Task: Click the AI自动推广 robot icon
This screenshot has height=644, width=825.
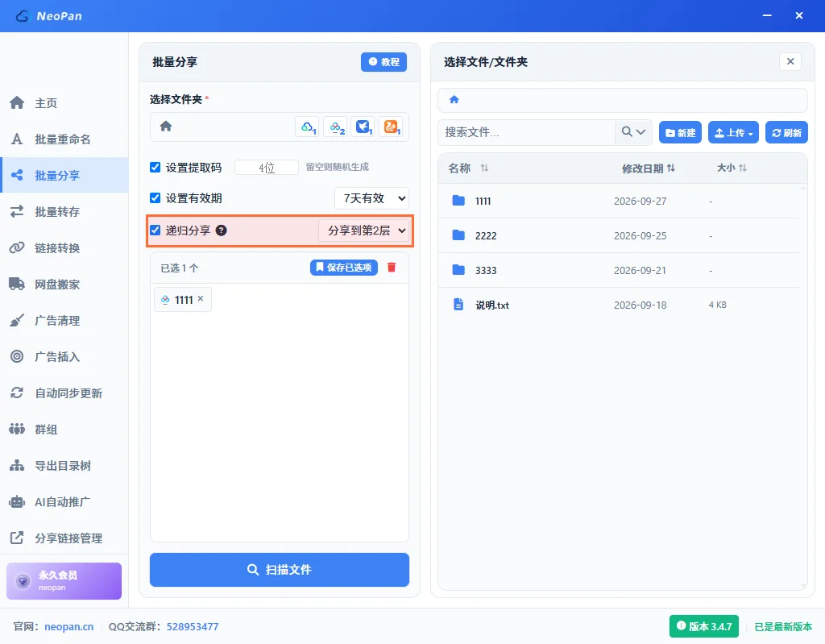Action: tap(17, 502)
